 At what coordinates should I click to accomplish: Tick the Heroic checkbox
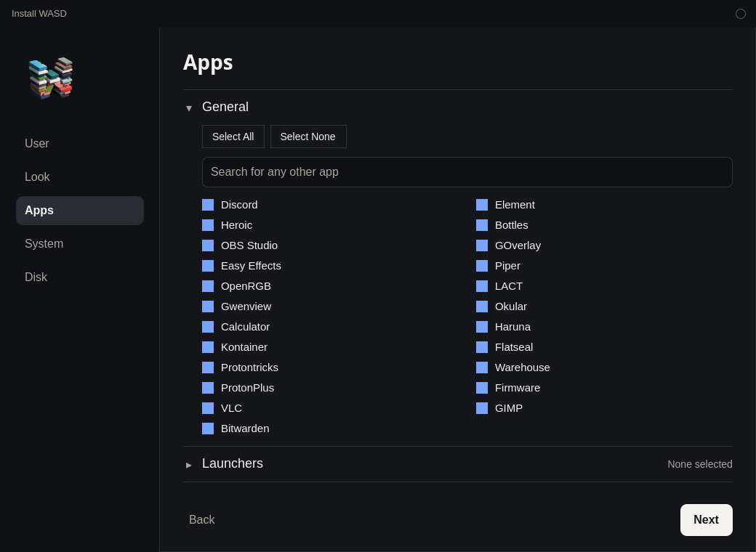click(208, 225)
